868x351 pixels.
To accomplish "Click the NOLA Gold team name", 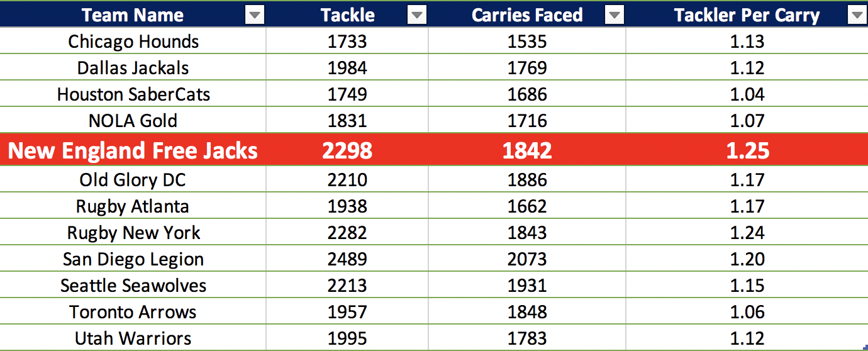I will 133,121.
